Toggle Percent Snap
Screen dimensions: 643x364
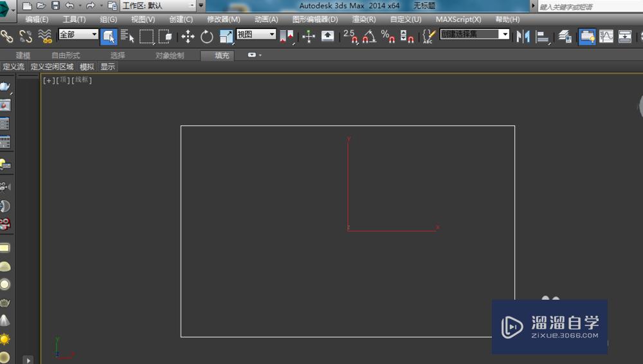(388, 37)
